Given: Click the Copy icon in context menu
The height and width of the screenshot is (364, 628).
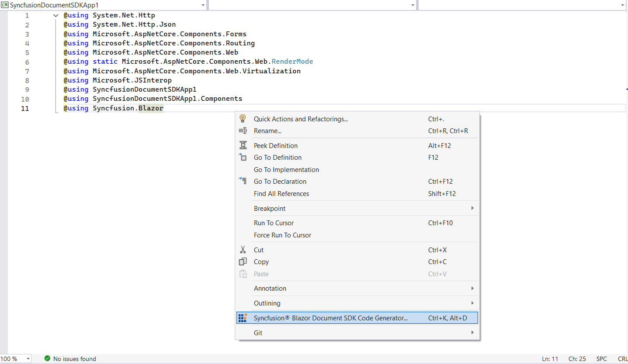Looking at the screenshot, I should pyautogui.click(x=243, y=261).
